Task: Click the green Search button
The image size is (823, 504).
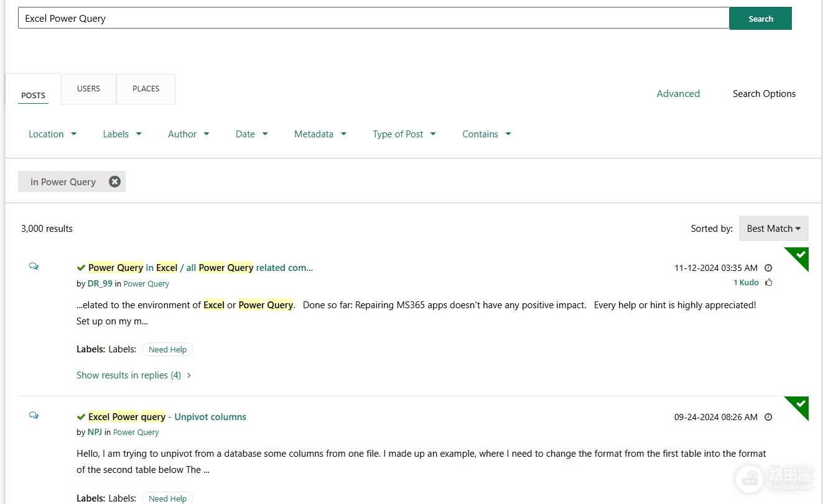Action: pyautogui.click(x=761, y=19)
